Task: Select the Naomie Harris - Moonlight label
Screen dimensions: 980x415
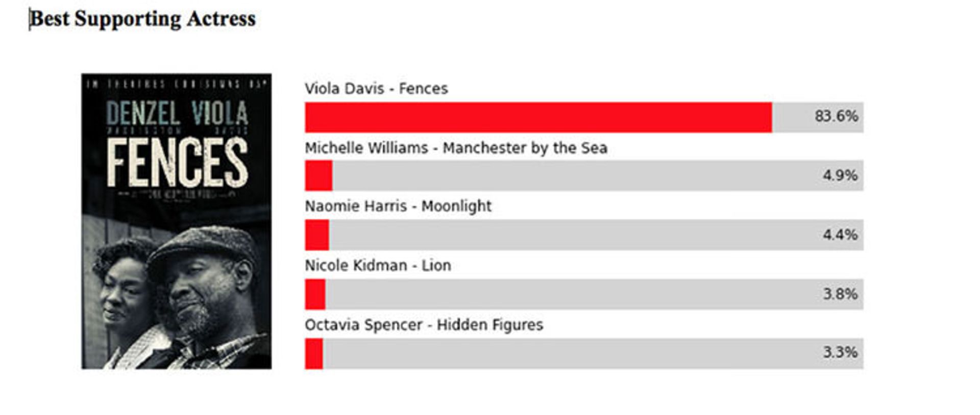Action: tap(398, 206)
